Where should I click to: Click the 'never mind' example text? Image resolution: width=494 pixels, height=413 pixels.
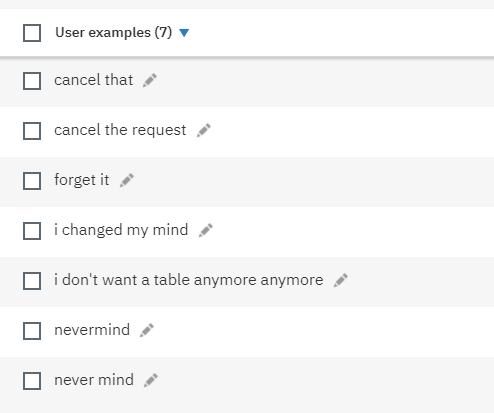[x=94, y=380]
